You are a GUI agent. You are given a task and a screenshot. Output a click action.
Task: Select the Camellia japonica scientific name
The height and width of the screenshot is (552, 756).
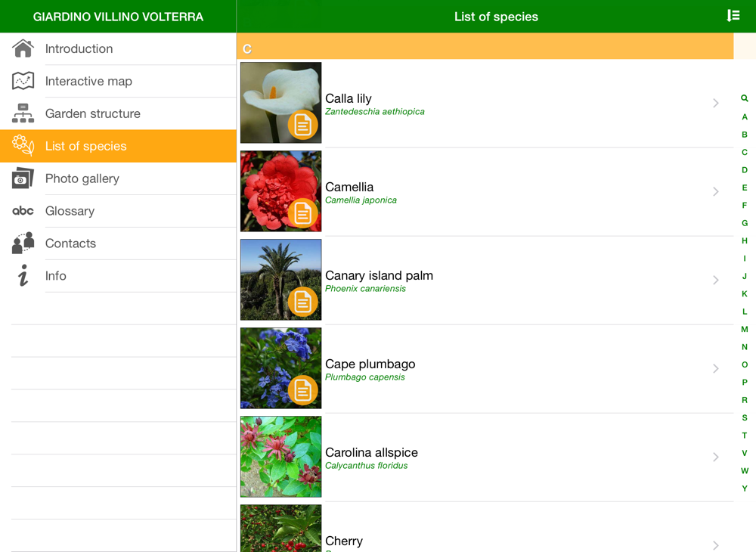(361, 200)
